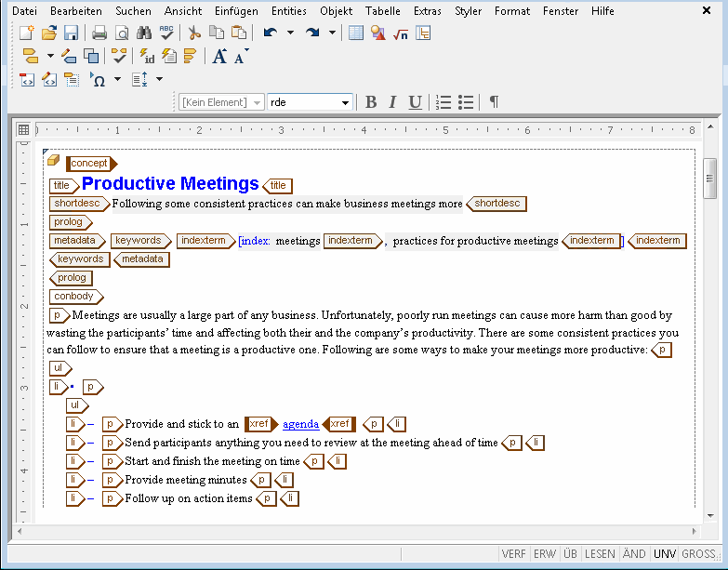Redo the action with the forward arrow

(x=312, y=33)
